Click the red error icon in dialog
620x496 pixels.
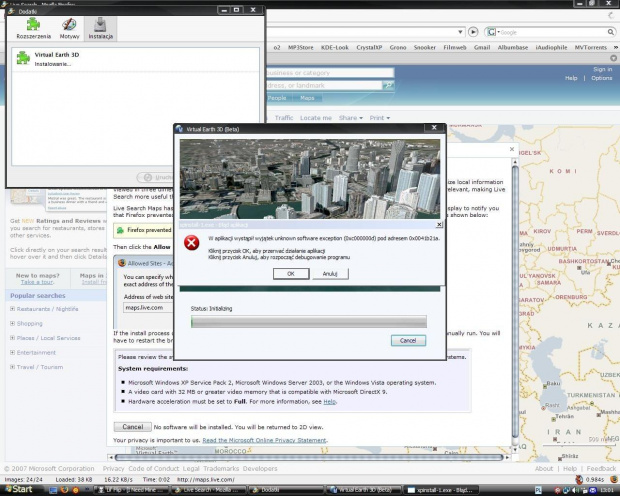coord(191,242)
